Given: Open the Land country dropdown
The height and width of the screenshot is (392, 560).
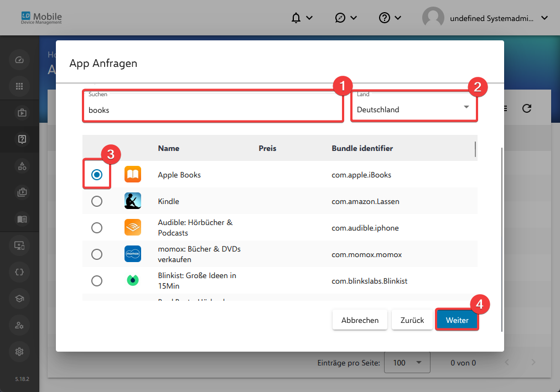Looking at the screenshot, I should [x=414, y=106].
